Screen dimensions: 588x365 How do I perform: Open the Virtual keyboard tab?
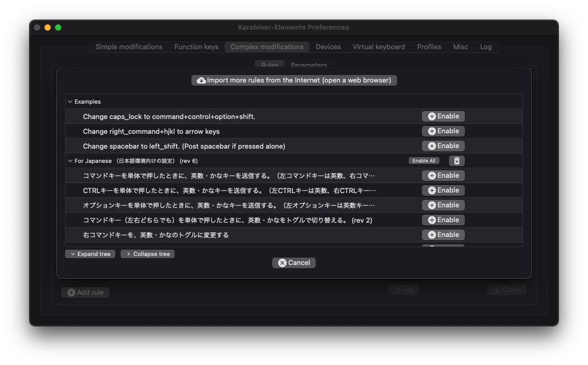pos(379,47)
